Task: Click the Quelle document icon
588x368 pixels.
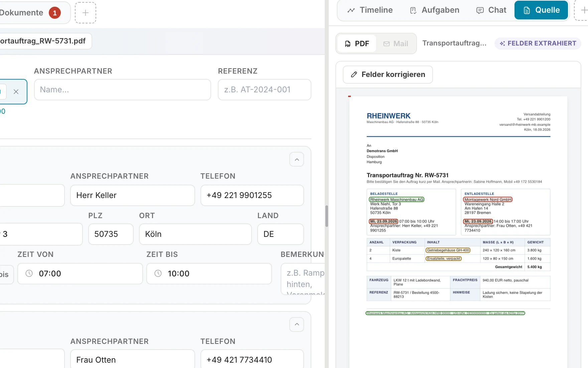Action: click(x=527, y=10)
